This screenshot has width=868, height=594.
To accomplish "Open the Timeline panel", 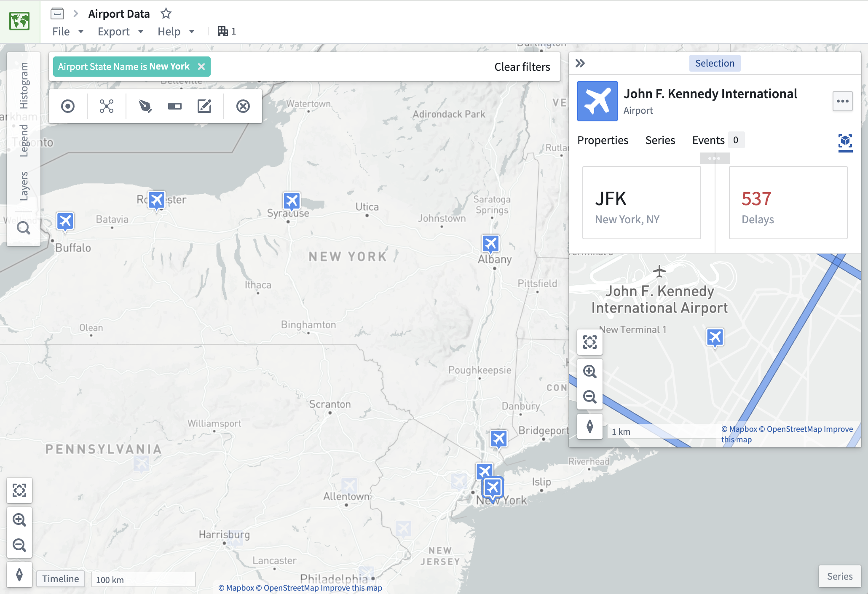I will [x=60, y=579].
